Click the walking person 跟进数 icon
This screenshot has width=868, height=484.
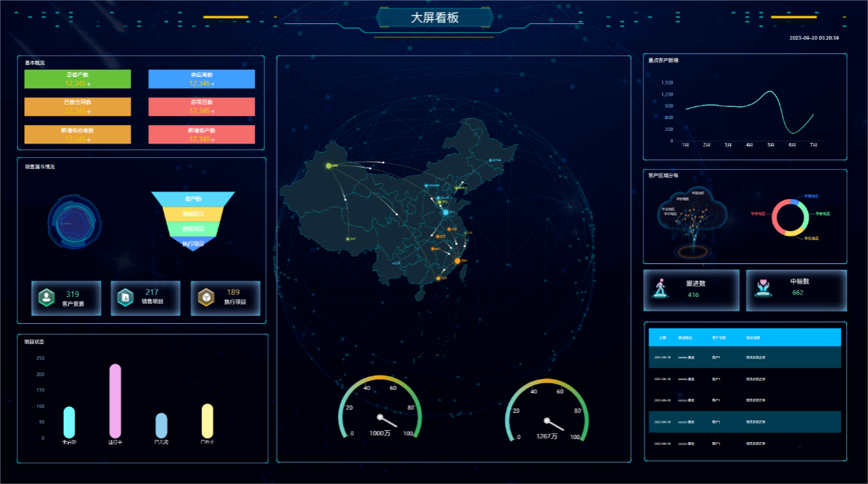click(x=660, y=290)
